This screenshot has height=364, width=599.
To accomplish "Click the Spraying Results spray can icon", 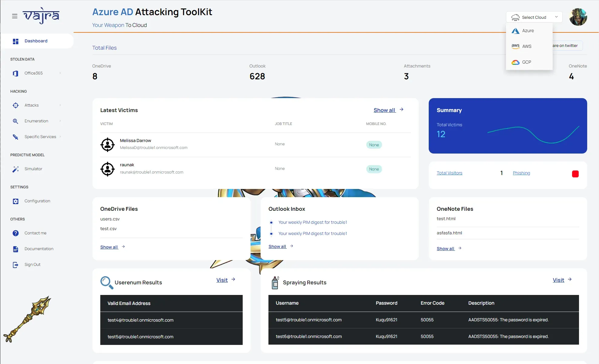I will coord(275,283).
